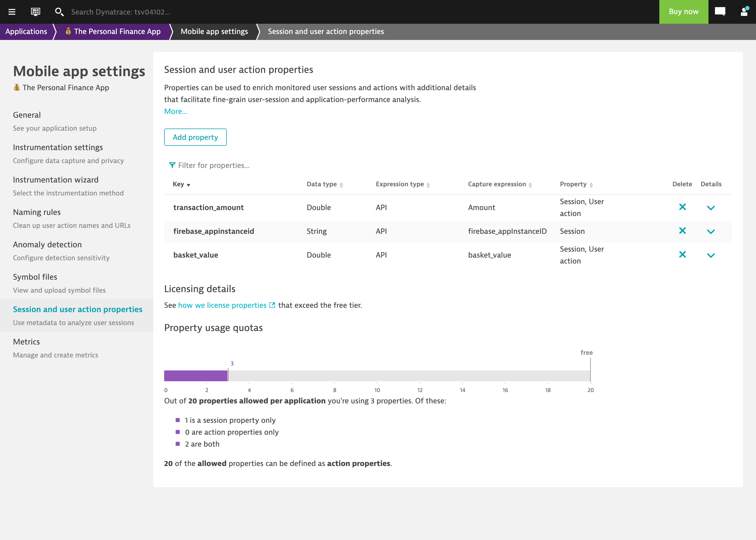756x540 pixels.
Task: Open the user profile icon
Action: pos(744,12)
